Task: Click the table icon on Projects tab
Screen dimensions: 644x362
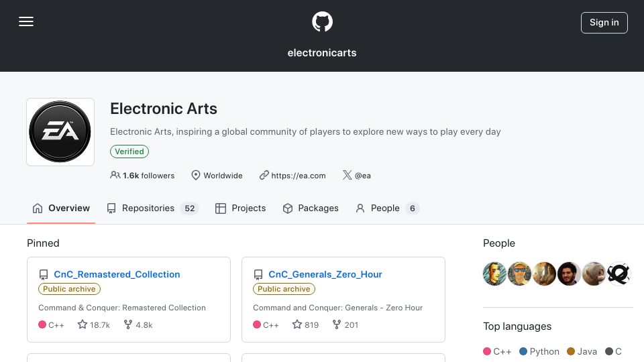Action: [221, 208]
